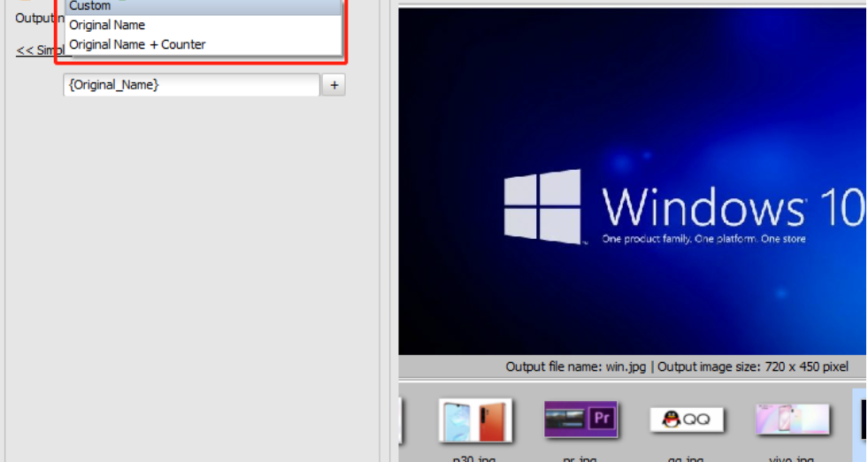Screen dimensions: 868x462
Task: Click the plus button beside filename pattern
Action: [334, 85]
